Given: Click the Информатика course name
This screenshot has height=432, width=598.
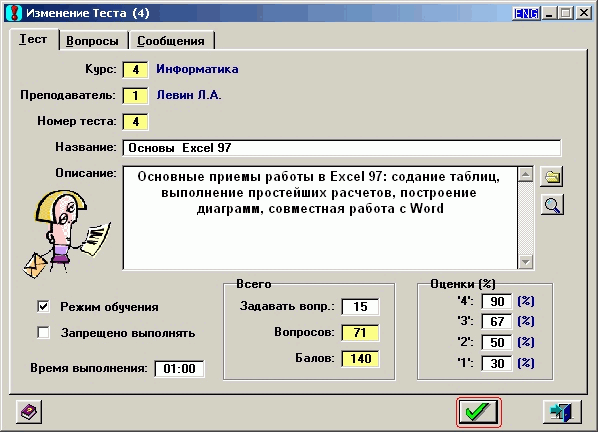Looking at the screenshot, I should [198, 69].
